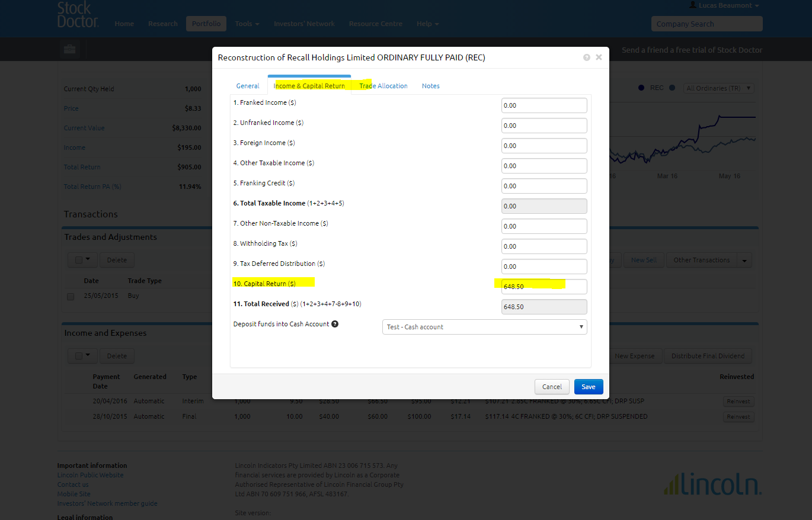Viewport: 812px width, 520px height.
Task: Open the Deposit funds cash account dropdown
Action: (x=485, y=327)
